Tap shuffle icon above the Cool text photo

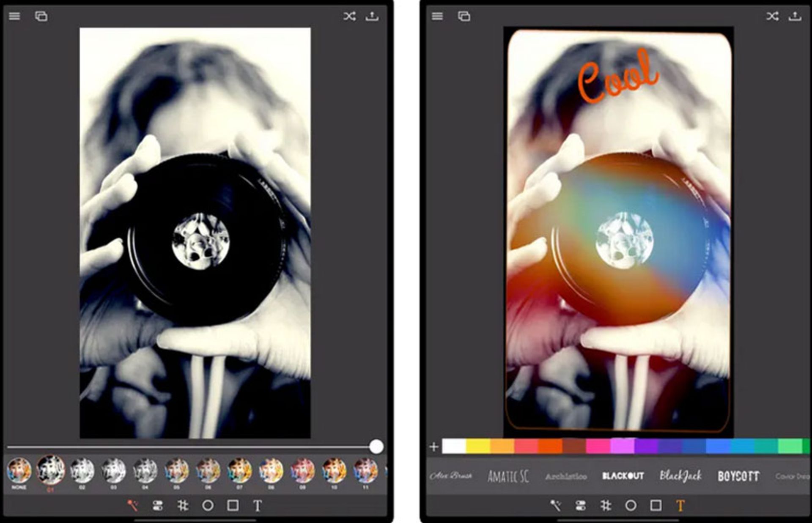[772, 16]
